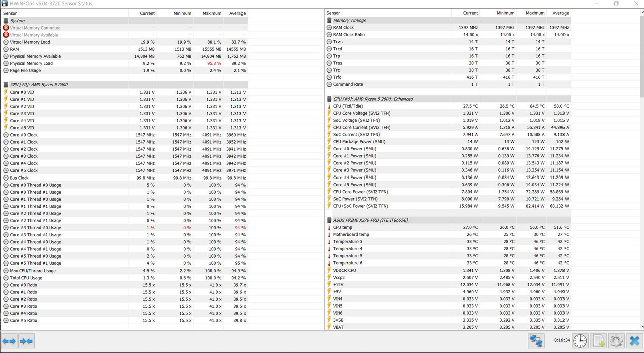Click the expand columns blue arrows button
644x353 pixels.
[9, 341]
